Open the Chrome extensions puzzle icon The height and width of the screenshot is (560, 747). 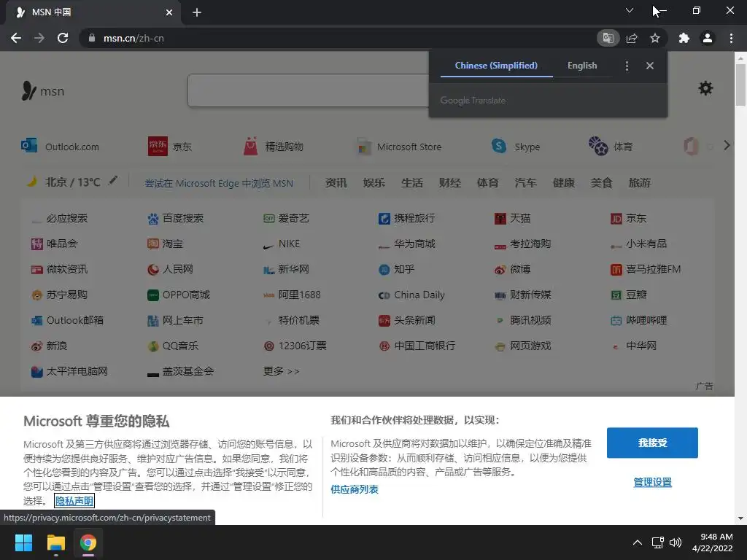point(684,38)
